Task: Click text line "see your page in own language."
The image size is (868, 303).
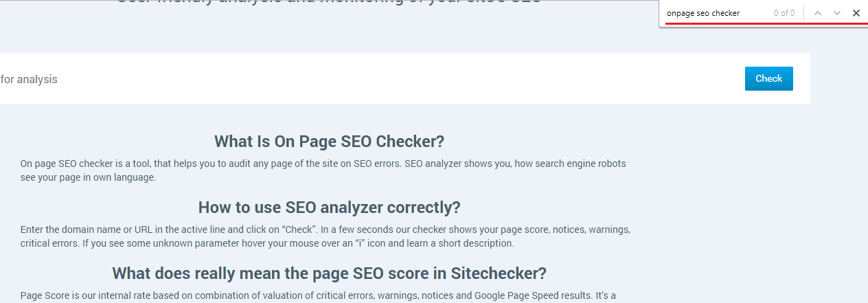Action: point(89,177)
